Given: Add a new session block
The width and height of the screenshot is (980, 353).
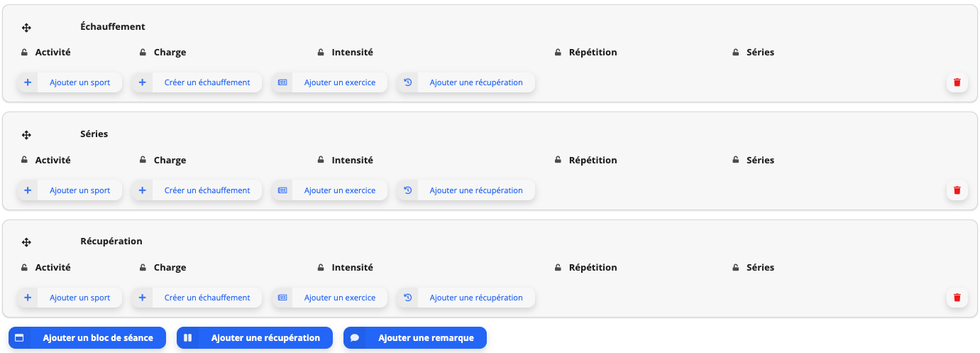Looking at the screenshot, I should (x=87, y=338).
